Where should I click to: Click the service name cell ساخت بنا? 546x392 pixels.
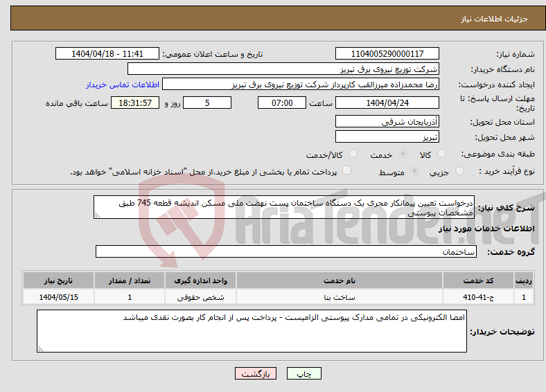coord(339,297)
